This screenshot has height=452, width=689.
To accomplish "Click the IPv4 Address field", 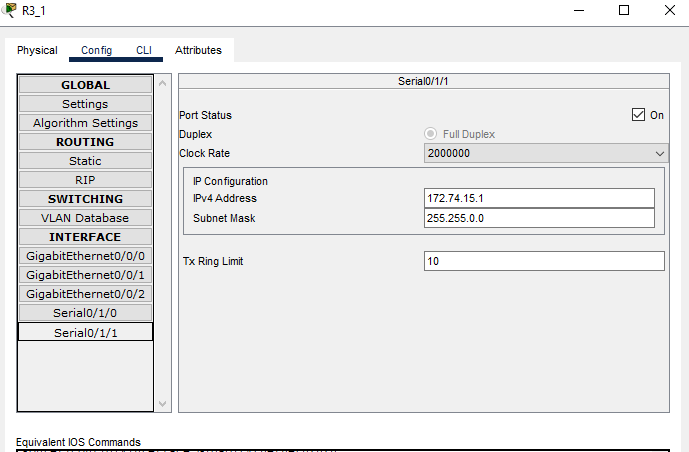I will coord(539,198).
